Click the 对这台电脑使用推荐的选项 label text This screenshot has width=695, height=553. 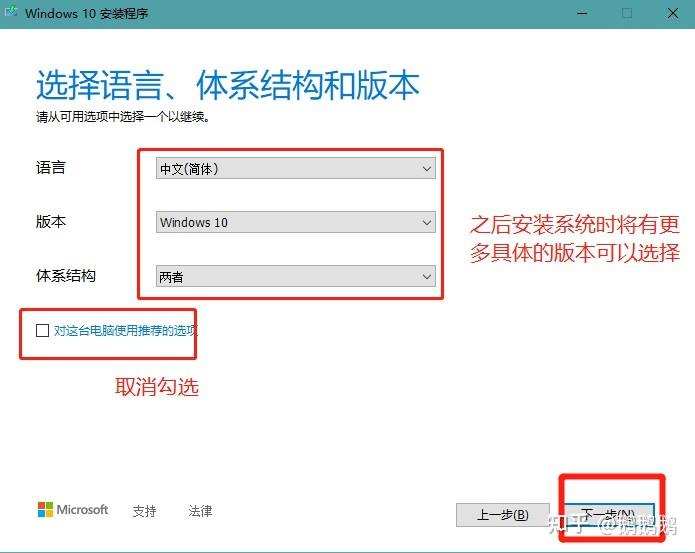click(125, 331)
